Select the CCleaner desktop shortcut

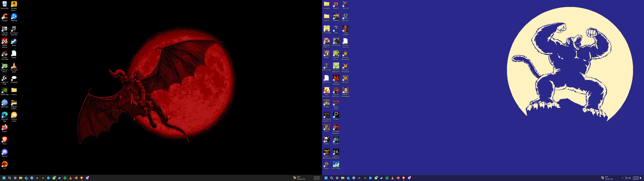(5, 17)
